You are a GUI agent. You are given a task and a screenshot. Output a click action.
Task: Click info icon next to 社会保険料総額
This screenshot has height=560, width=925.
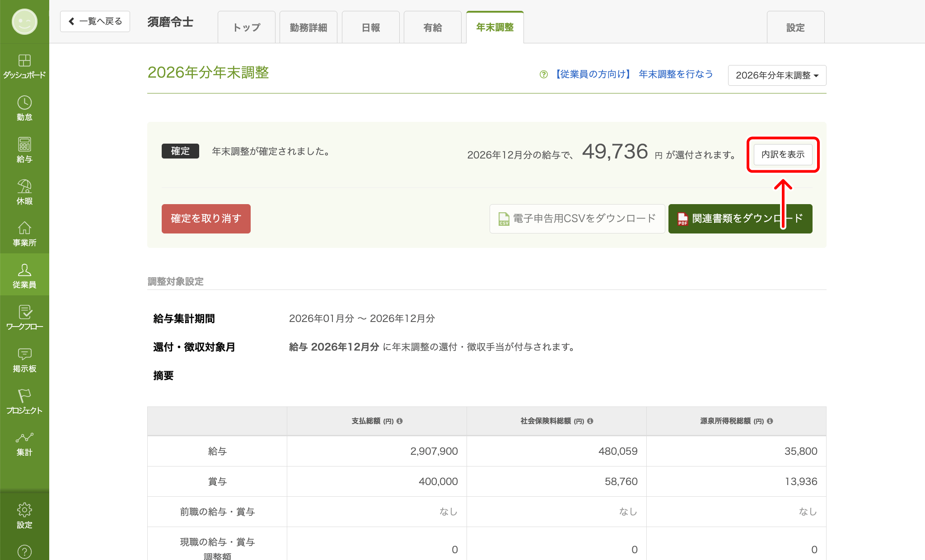(x=590, y=421)
